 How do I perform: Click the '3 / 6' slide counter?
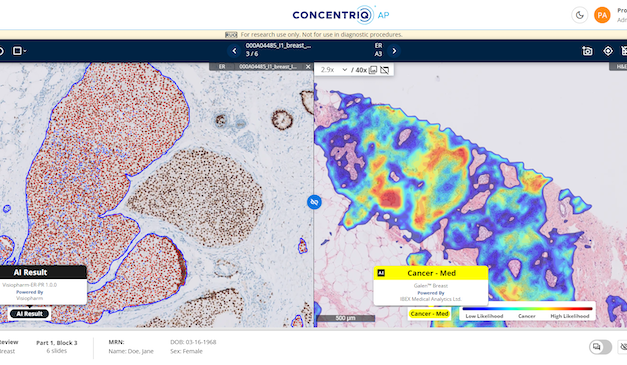[x=252, y=54]
